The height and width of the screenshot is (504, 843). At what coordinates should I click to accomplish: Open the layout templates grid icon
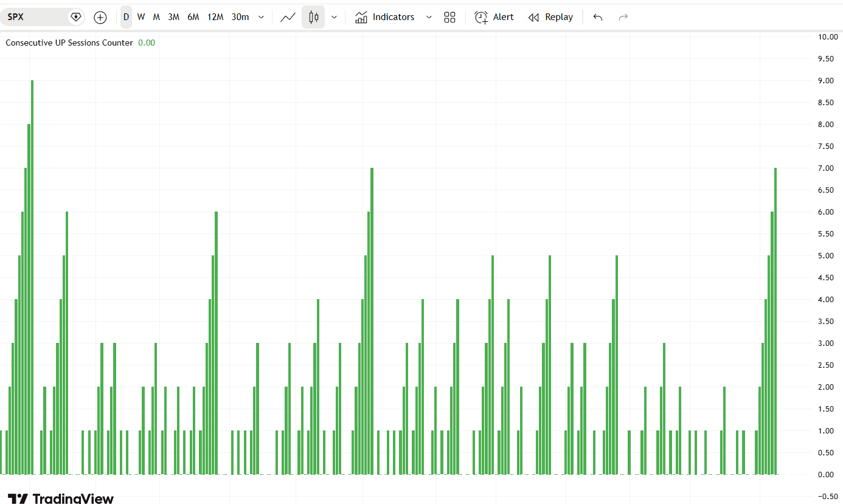coord(449,17)
